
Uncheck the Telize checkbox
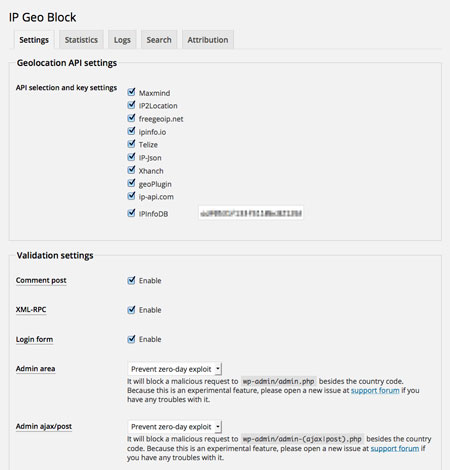tap(131, 144)
